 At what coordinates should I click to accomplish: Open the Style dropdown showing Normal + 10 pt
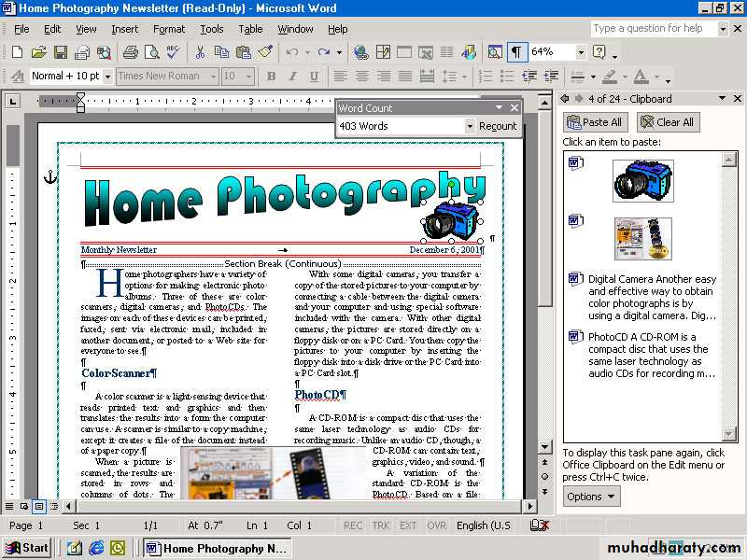coord(107,77)
